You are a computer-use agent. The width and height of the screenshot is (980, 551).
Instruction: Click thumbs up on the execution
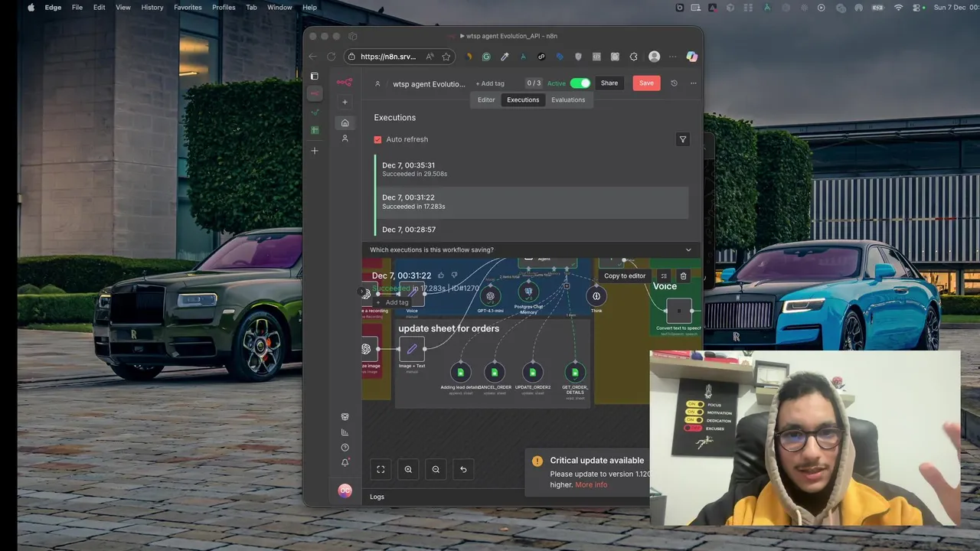pyautogui.click(x=441, y=275)
